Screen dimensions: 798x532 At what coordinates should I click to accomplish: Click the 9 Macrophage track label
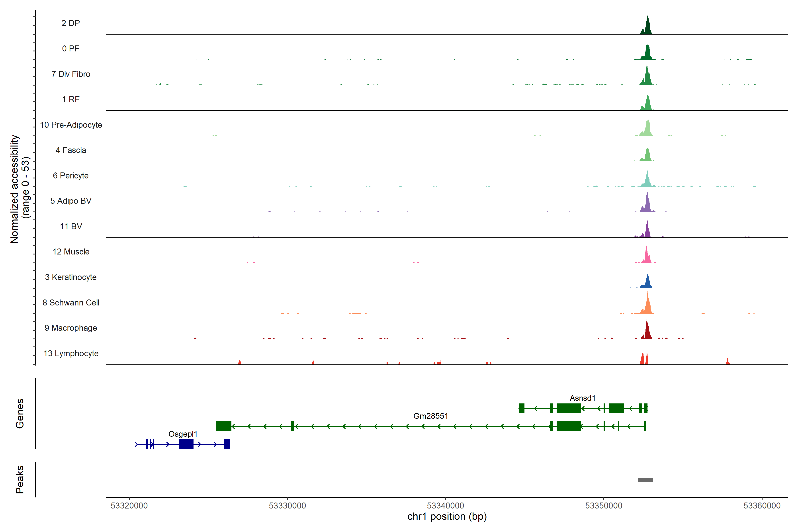[71, 328]
